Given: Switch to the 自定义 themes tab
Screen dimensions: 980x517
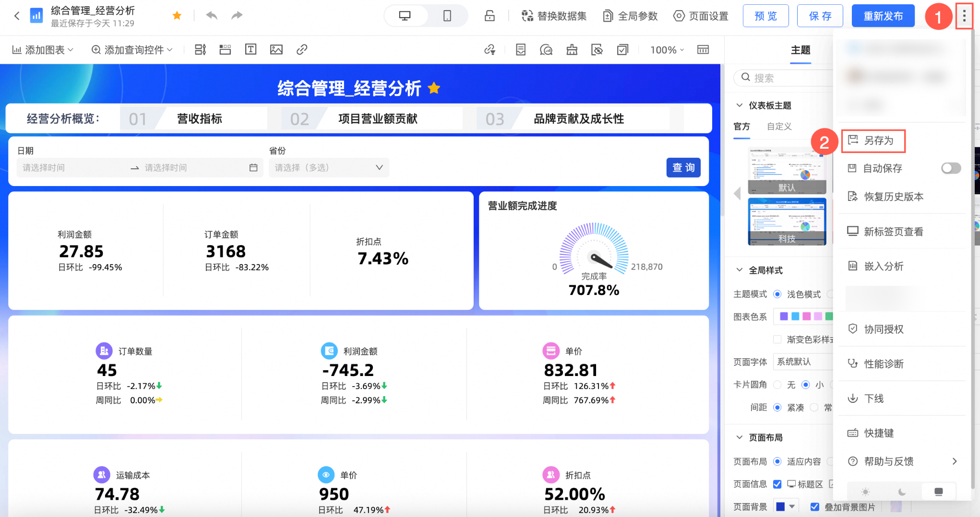Looking at the screenshot, I should (x=779, y=127).
